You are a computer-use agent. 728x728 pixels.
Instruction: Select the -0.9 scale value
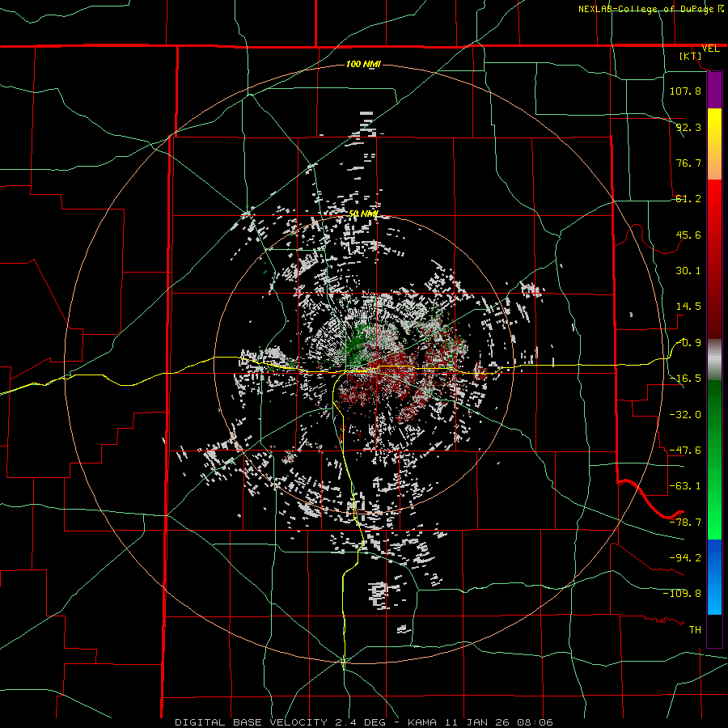point(688,343)
